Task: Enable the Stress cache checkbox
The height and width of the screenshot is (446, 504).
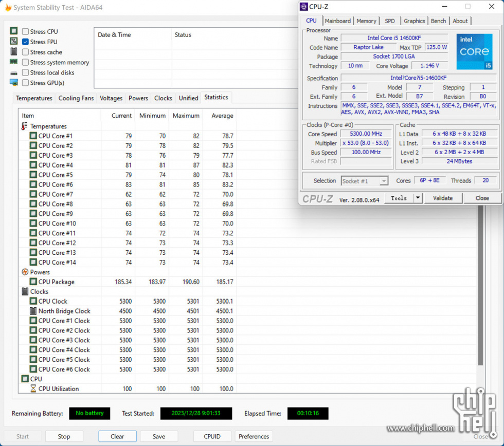Action: pos(25,52)
